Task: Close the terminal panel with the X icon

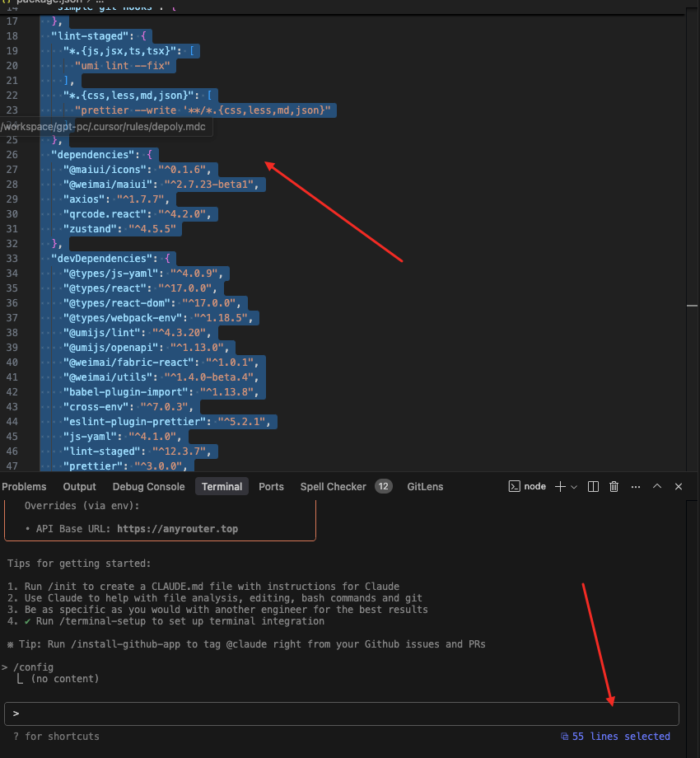Action: (678, 486)
